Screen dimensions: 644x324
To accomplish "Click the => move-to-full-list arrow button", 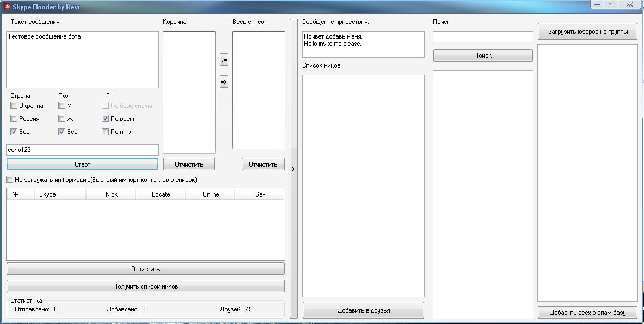I will (224, 82).
